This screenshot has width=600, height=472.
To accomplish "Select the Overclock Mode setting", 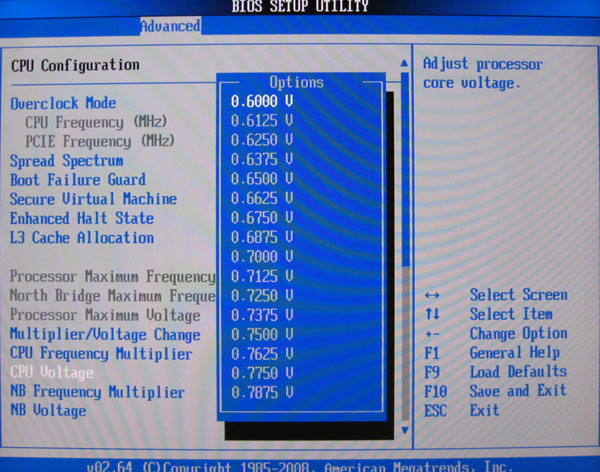I will click(x=64, y=103).
